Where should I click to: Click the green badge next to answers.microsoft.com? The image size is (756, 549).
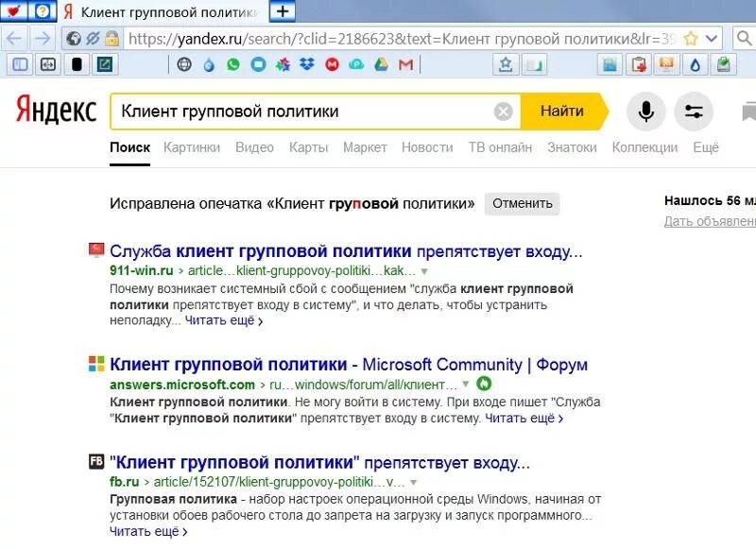click(484, 384)
